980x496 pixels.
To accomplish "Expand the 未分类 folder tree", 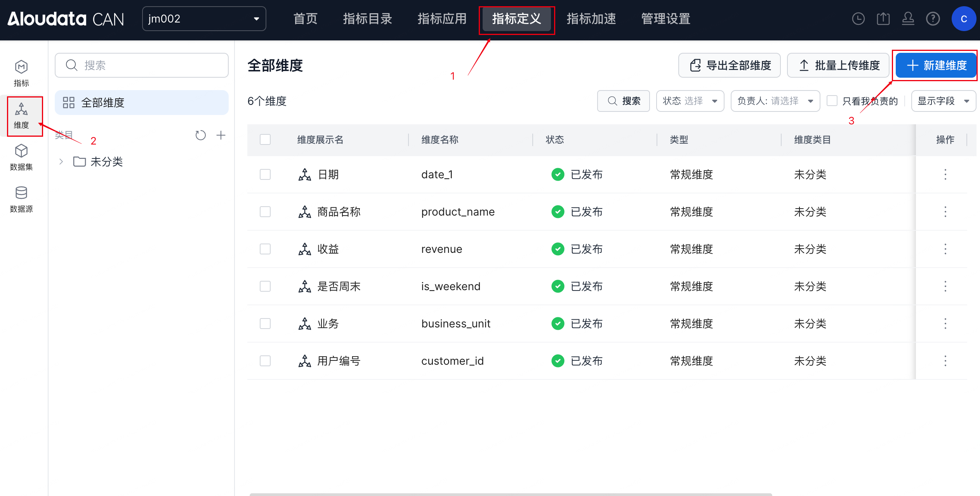I will coord(61,162).
